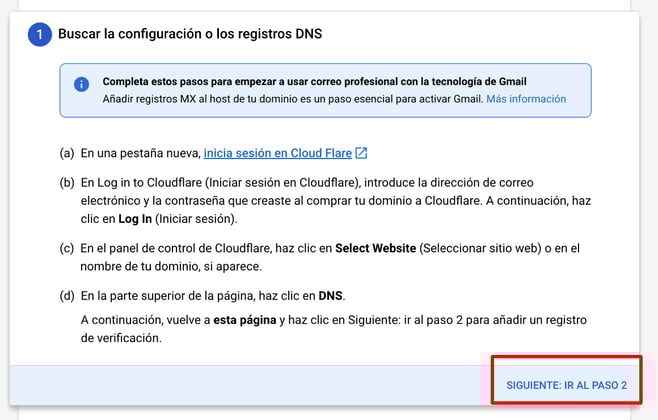Click the heading "Buscar la configuración o los registros DNS"
658x420 pixels.
(189, 35)
